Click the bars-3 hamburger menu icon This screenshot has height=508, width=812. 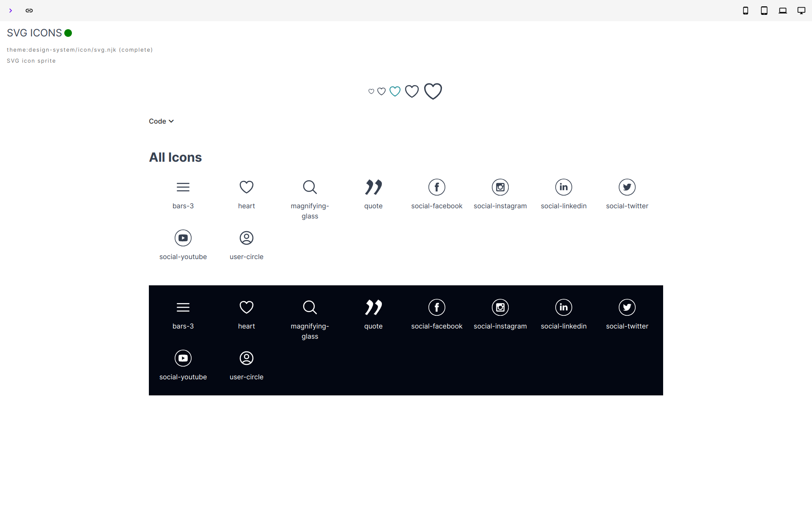tap(183, 187)
